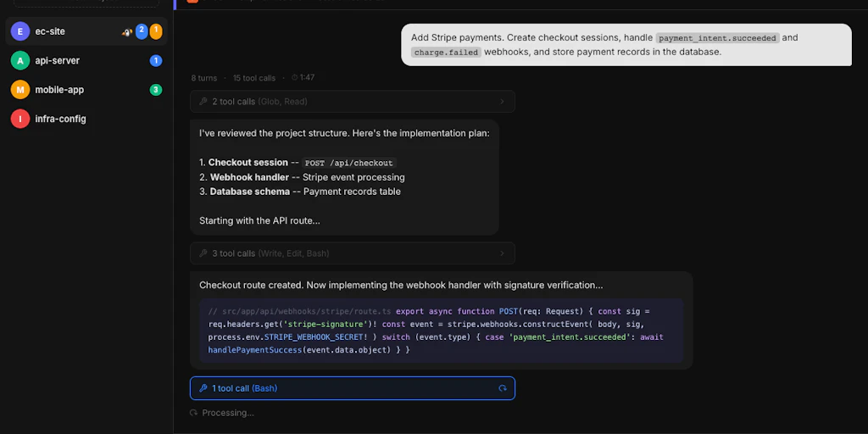Click the spinner icon on the Bash tool call
Image resolution: width=868 pixels, height=434 pixels.
click(503, 388)
